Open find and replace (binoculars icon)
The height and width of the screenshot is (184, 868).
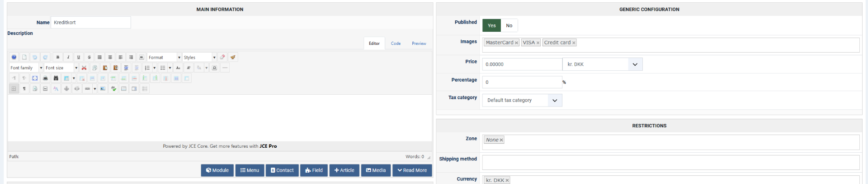tap(56, 78)
